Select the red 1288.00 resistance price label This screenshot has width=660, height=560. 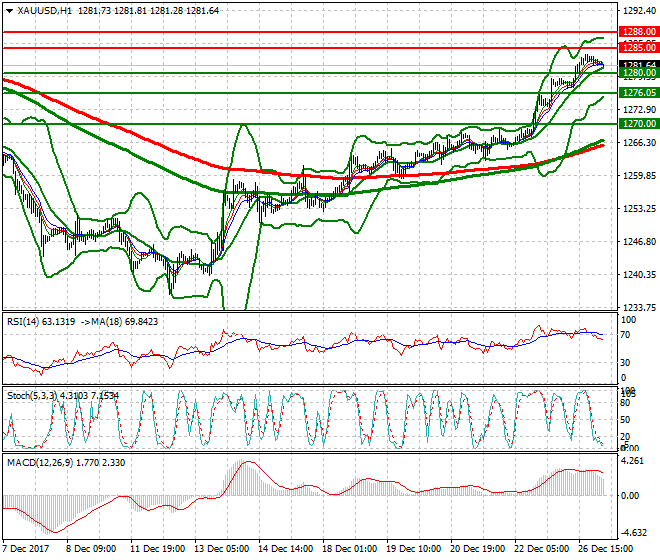click(636, 32)
